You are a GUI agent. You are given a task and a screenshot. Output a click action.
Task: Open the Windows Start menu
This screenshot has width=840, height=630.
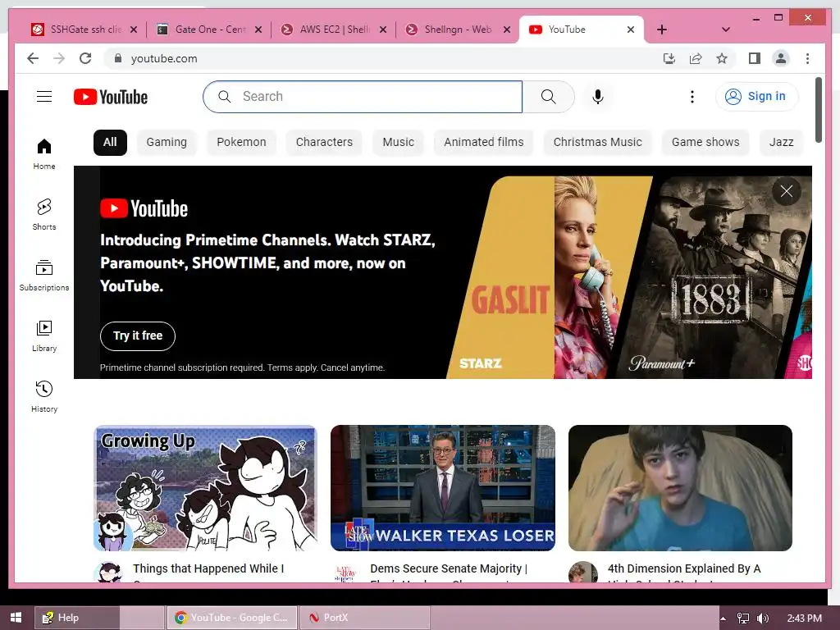[16, 618]
